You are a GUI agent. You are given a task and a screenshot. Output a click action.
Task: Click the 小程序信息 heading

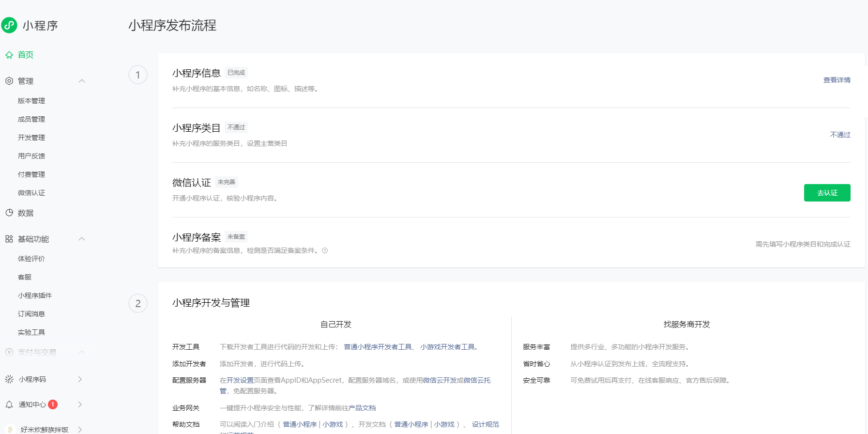[197, 73]
